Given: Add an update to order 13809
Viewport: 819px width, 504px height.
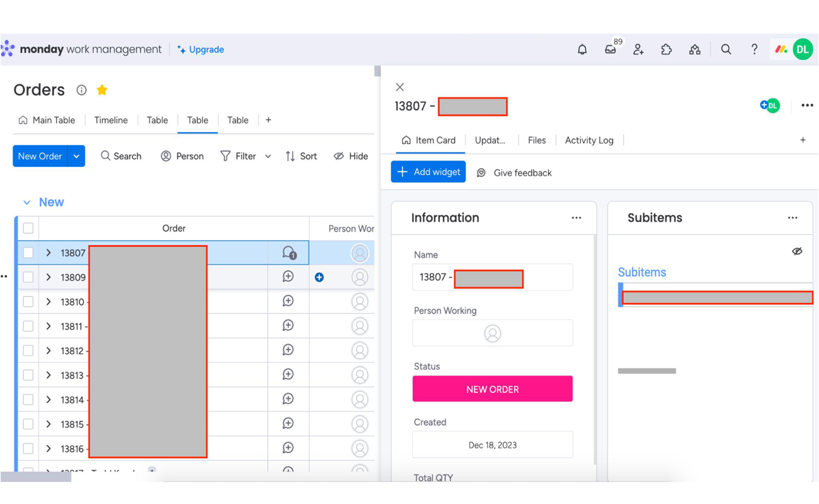Looking at the screenshot, I should (x=288, y=277).
